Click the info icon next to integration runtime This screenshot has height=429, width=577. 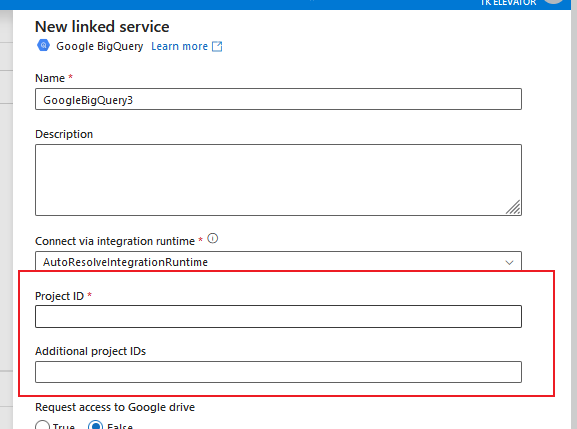coord(213,239)
